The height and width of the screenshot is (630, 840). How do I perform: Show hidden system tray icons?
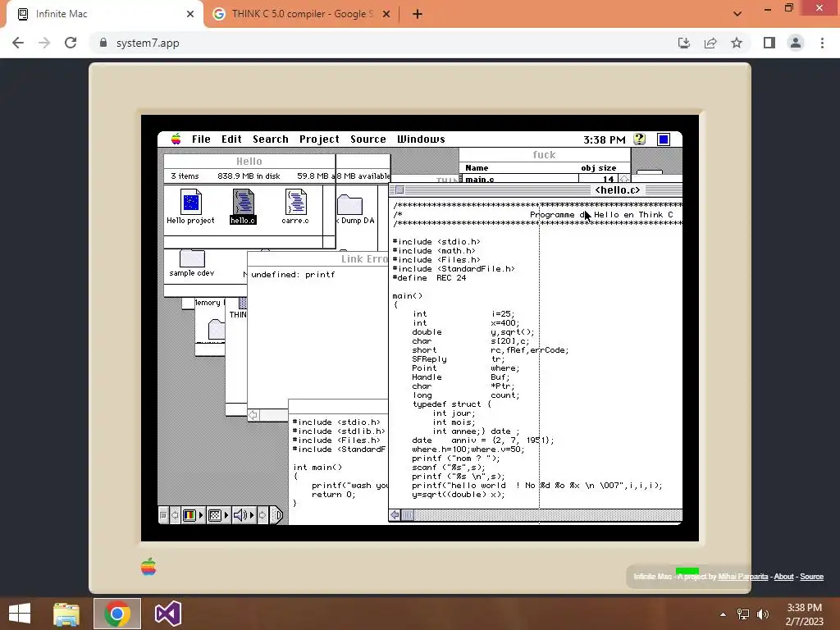pyautogui.click(x=723, y=614)
